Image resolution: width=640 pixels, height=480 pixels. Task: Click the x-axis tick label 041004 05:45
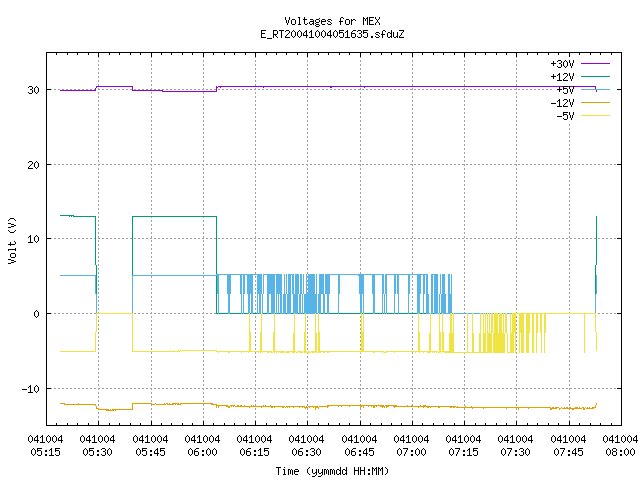pos(150,446)
